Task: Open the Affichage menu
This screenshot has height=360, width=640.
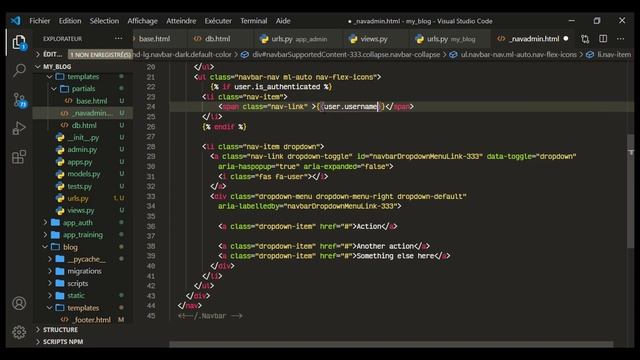Action: [142, 21]
